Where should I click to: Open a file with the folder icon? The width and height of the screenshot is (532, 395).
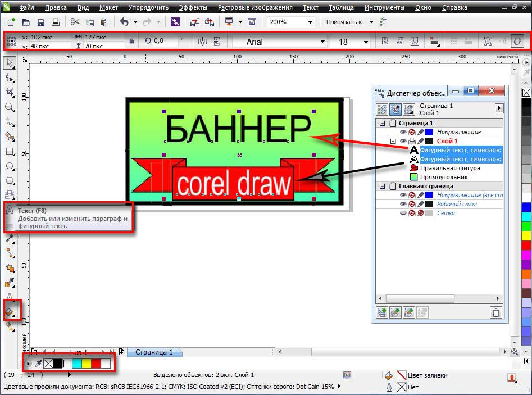coord(26,22)
